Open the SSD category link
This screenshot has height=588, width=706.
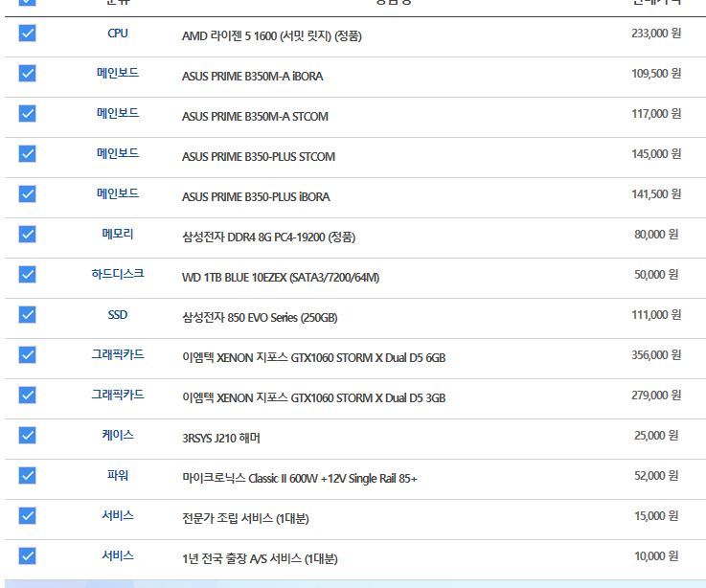tap(118, 315)
